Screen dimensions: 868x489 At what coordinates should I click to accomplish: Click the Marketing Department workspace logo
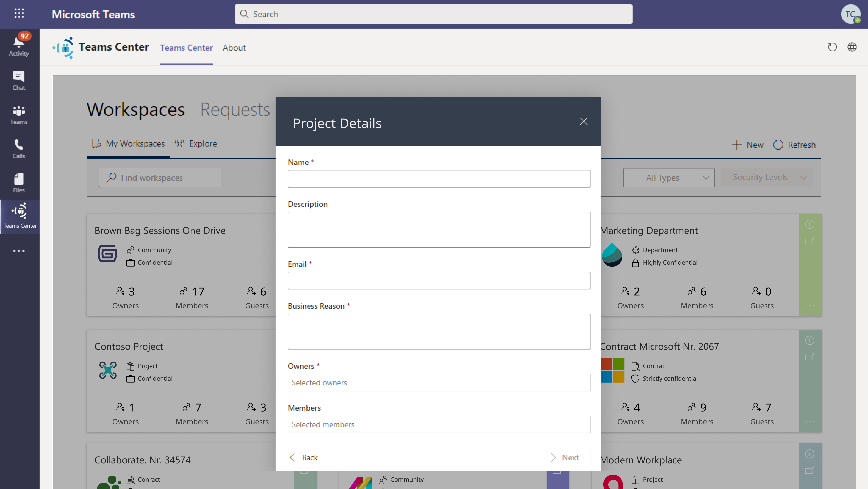(612, 255)
